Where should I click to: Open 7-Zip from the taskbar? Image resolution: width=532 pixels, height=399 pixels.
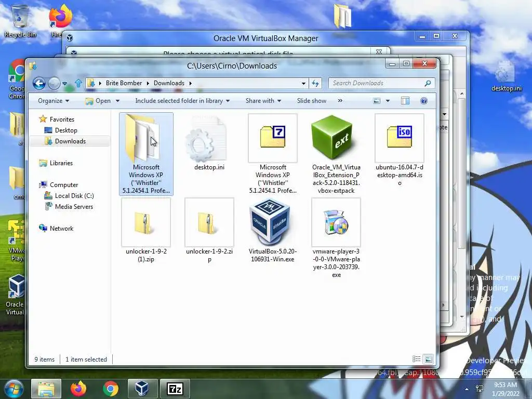click(175, 389)
